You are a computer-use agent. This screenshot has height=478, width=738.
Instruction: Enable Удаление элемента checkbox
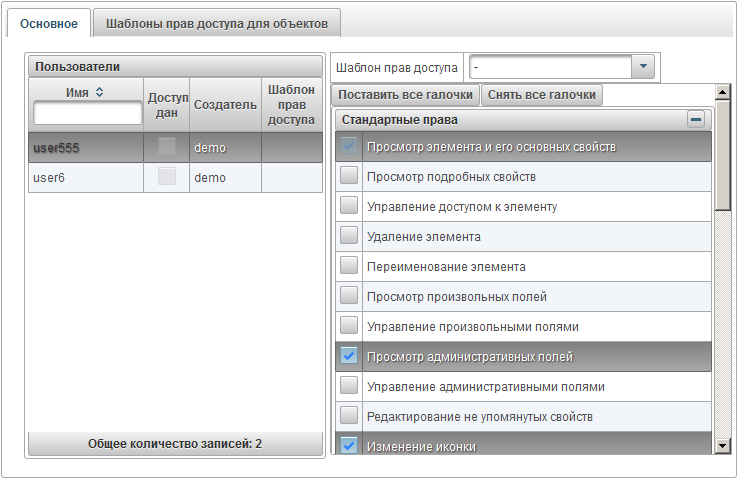tap(349, 236)
